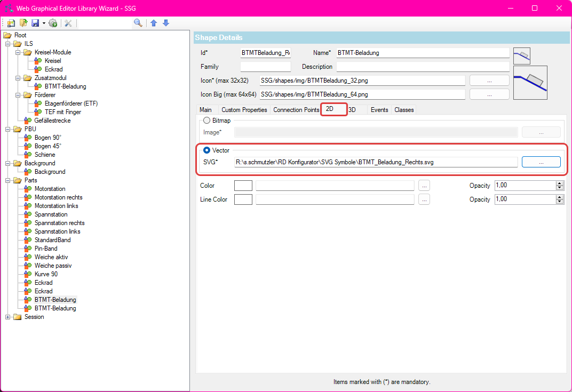Image resolution: width=572 pixels, height=392 pixels.
Task: Select the Motorstation links tree item
Action: [56, 206]
